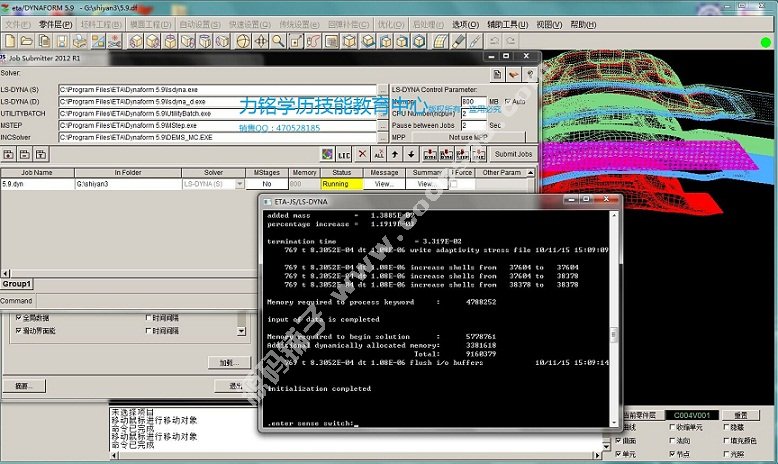The height and width of the screenshot is (464, 778).
Task: Open the 零件层(P) menu
Action: pyautogui.click(x=56, y=24)
